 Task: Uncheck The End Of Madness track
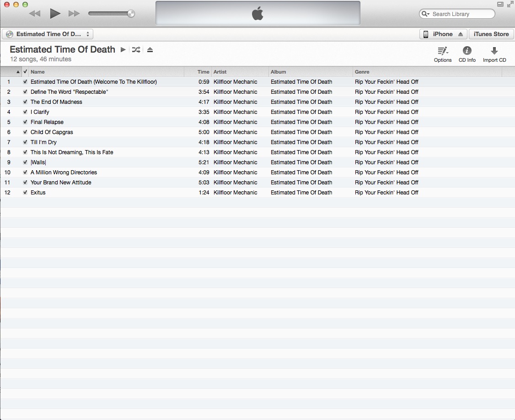click(25, 102)
